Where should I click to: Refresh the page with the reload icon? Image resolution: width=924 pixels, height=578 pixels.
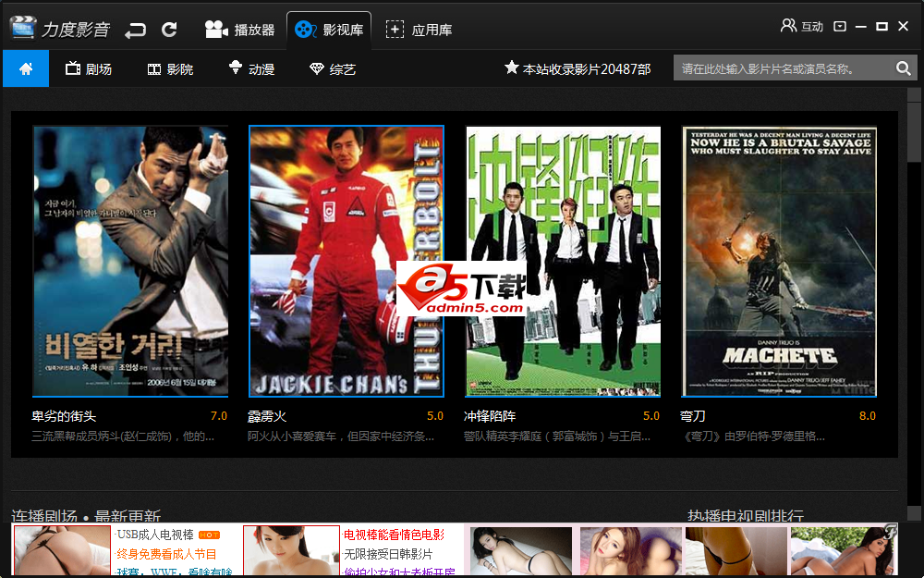click(170, 30)
